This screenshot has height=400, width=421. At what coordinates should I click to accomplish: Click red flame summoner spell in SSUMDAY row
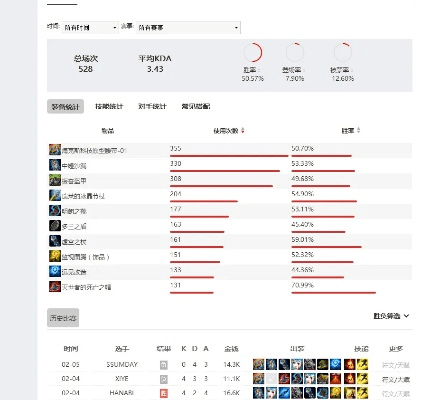click(x=350, y=365)
